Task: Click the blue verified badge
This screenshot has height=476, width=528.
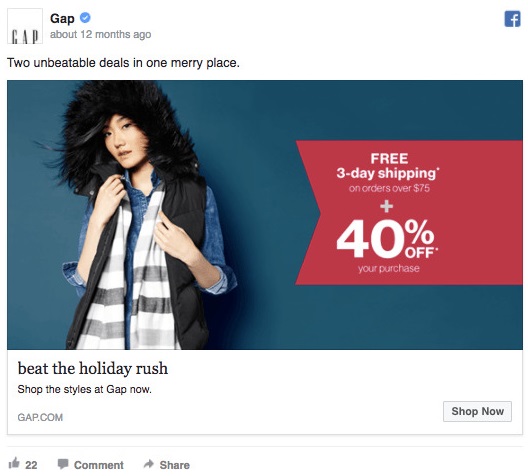Action: coord(85,18)
